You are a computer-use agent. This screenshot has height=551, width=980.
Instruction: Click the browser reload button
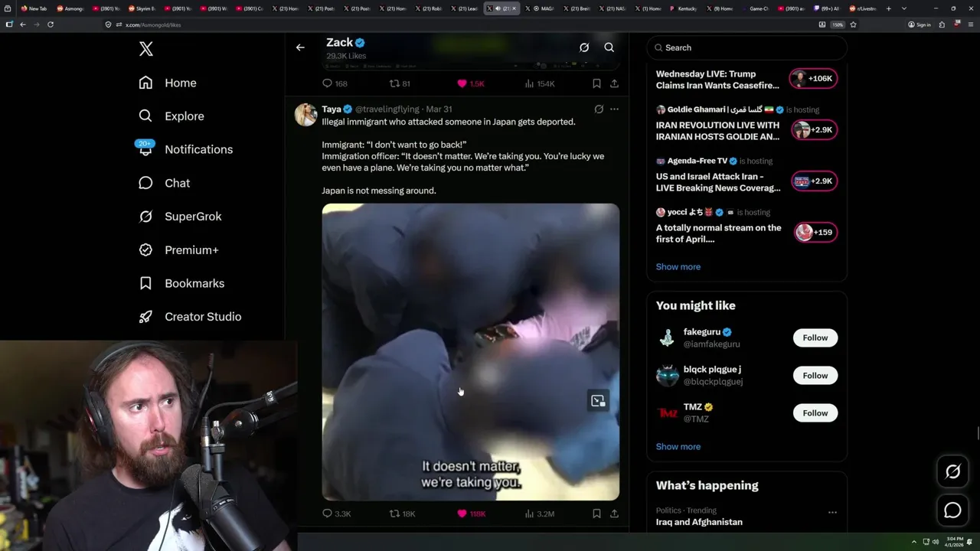(51, 24)
